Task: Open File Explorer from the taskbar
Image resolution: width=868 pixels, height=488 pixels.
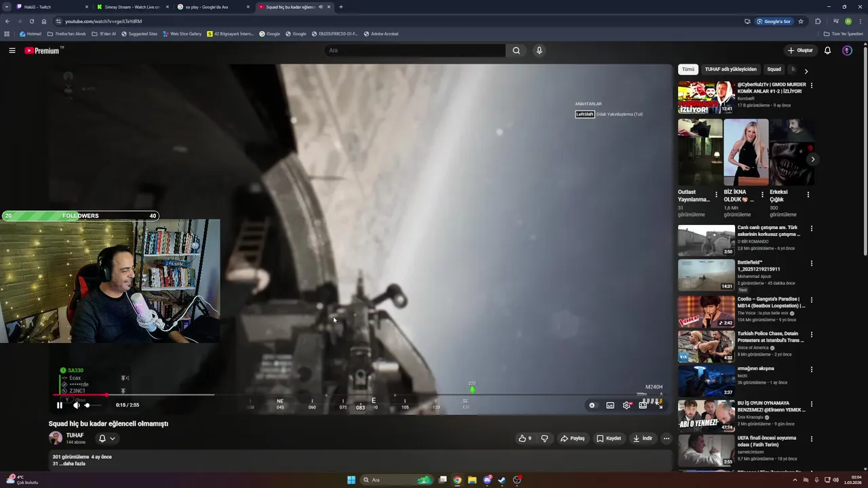Action: pyautogui.click(x=472, y=480)
